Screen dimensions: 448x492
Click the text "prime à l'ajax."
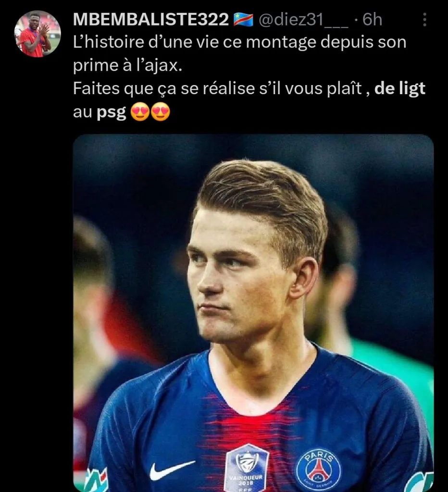pos(127,65)
